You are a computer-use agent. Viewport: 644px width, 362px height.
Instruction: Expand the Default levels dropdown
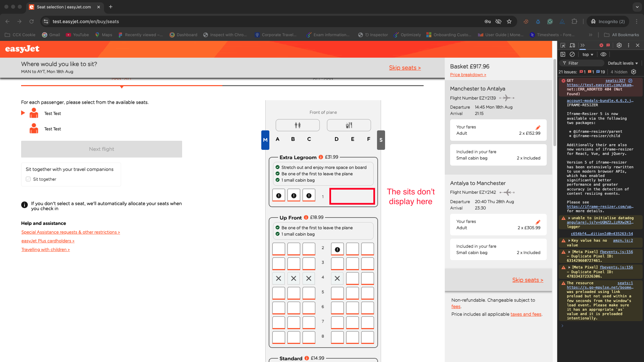coord(623,63)
